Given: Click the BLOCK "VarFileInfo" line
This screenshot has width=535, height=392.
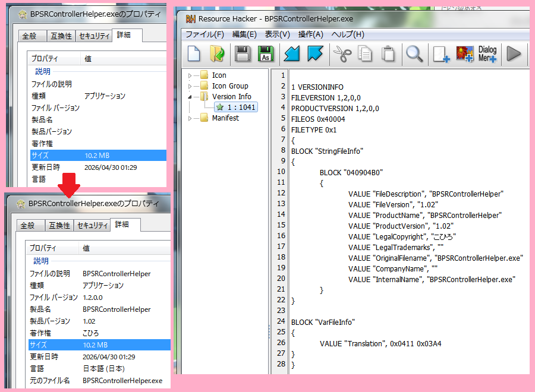Looking at the screenshot, I should [323, 322].
